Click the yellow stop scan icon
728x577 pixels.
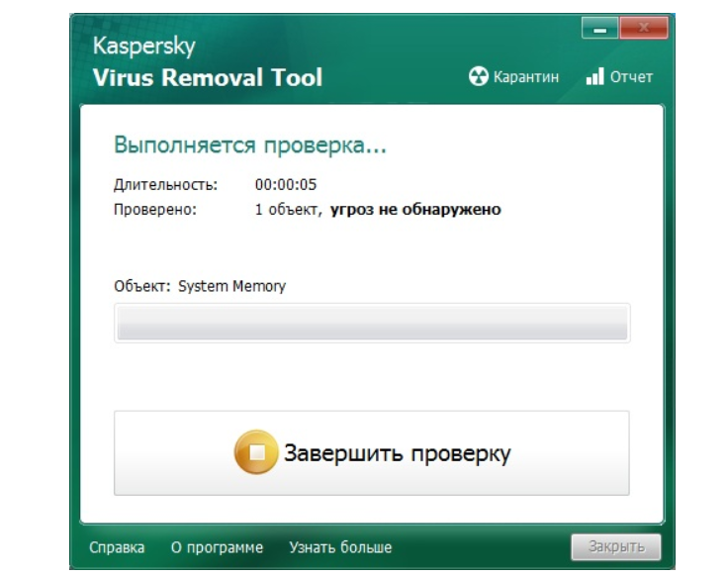point(256,452)
